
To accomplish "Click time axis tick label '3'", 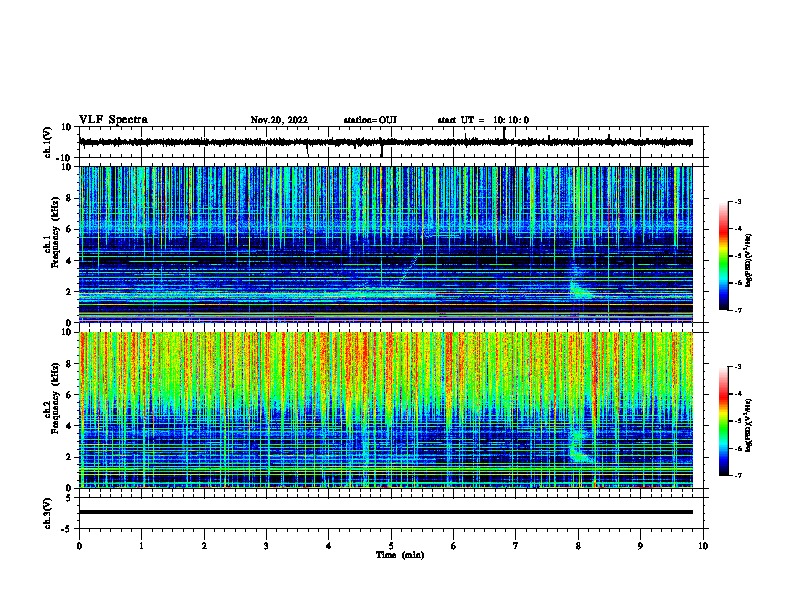I will point(266,546).
